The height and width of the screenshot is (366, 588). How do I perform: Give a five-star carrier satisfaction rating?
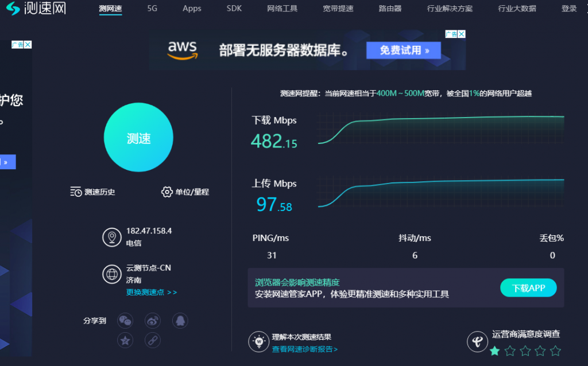[x=555, y=351]
